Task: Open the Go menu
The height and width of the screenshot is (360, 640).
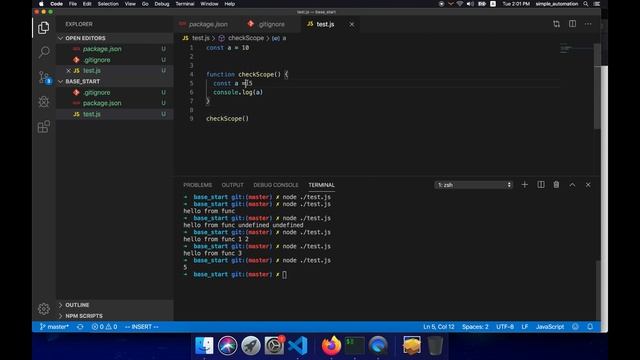Action: click(x=145, y=4)
